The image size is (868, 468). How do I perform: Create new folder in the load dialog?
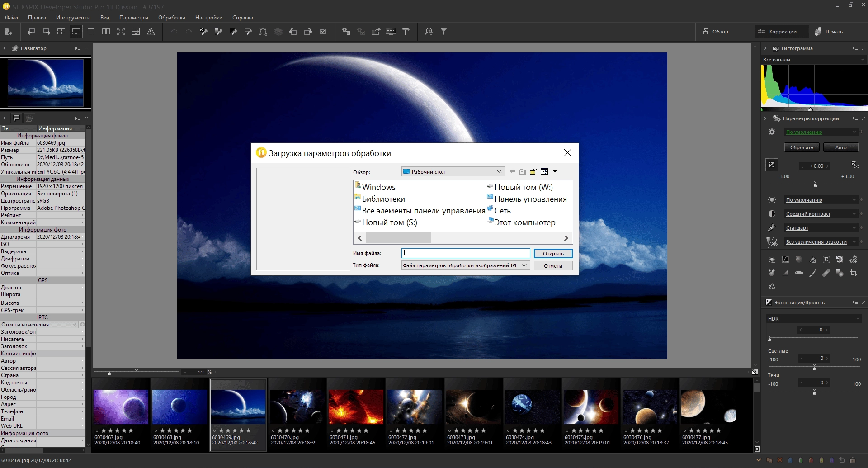(533, 172)
